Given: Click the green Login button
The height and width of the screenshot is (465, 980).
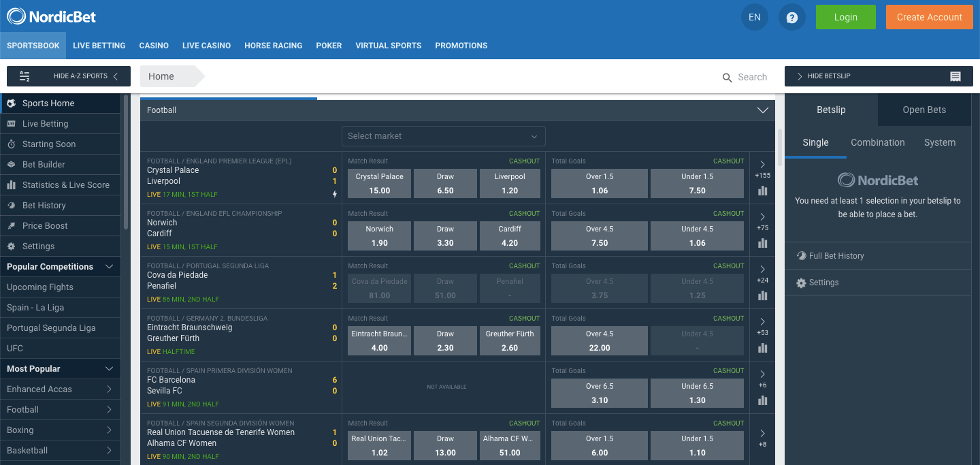Looking at the screenshot, I should click(x=846, y=17).
